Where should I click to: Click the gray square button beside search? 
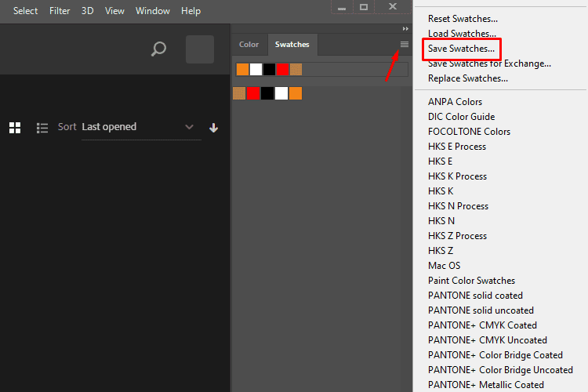[x=200, y=49]
